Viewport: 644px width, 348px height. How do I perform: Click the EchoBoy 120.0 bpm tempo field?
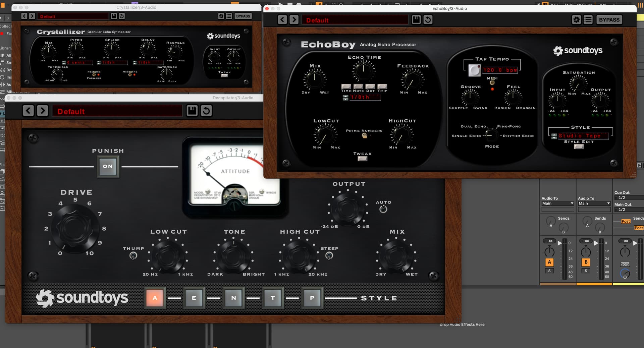point(500,70)
